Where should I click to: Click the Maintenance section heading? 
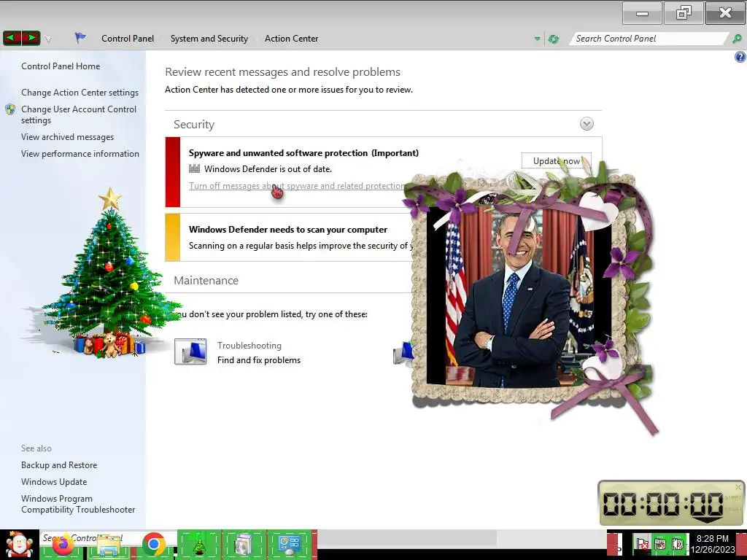pyautogui.click(x=206, y=281)
